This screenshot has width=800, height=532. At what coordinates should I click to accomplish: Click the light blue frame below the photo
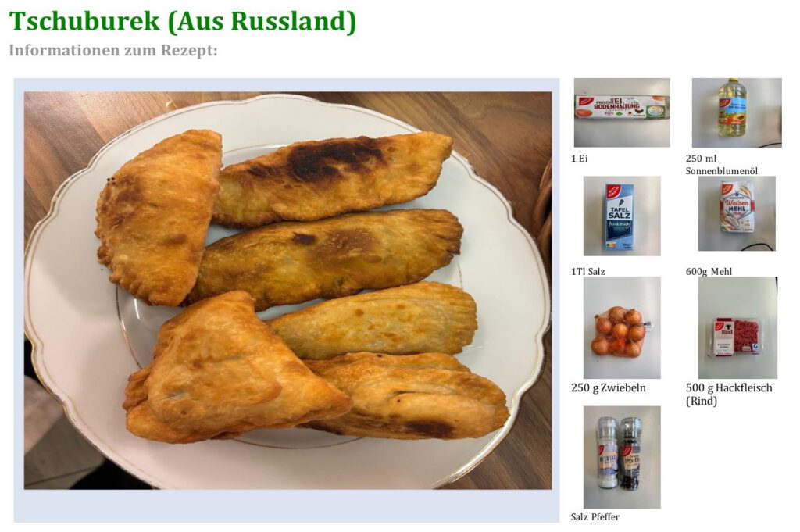(x=286, y=506)
